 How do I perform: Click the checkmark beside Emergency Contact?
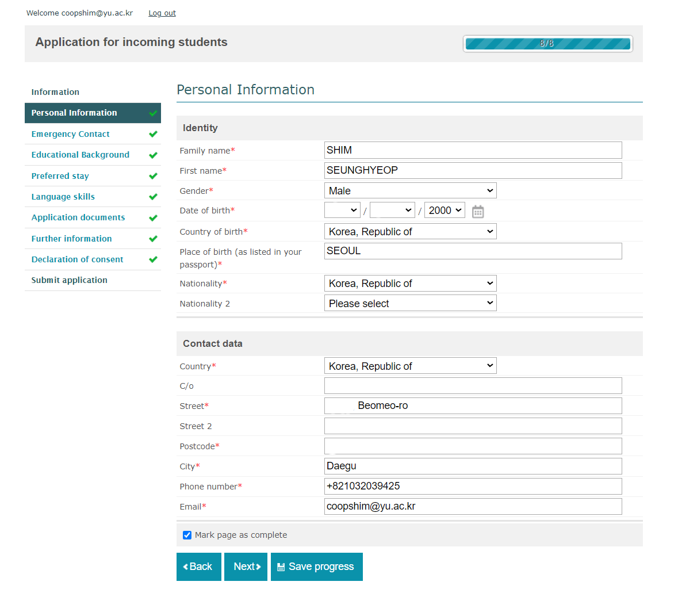pyautogui.click(x=153, y=134)
